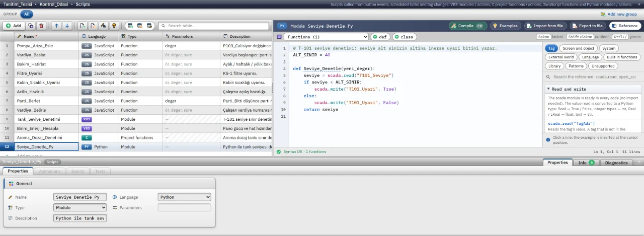Open the Type dropdown showing Module

tap(80, 207)
